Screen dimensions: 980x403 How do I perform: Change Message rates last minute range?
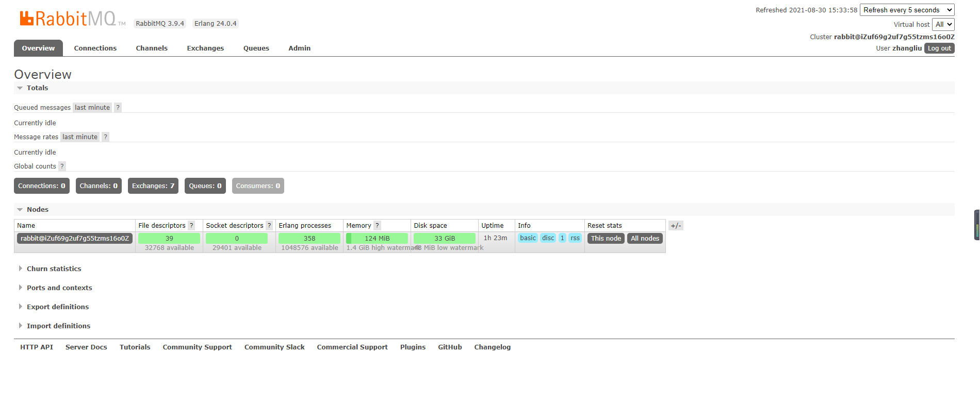[x=80, y=137]
